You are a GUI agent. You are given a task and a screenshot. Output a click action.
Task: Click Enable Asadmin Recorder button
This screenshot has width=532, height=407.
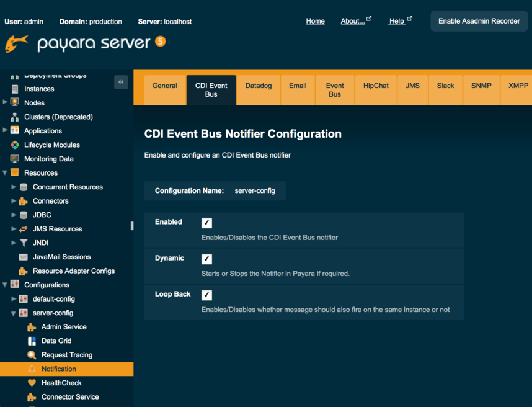click(x=479, y=21)
